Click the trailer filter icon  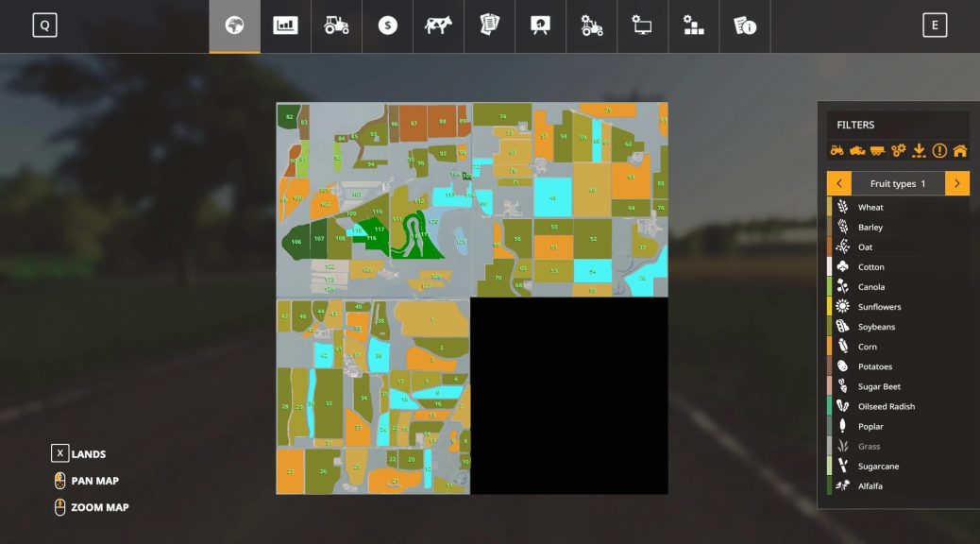(x=877, y=150)
